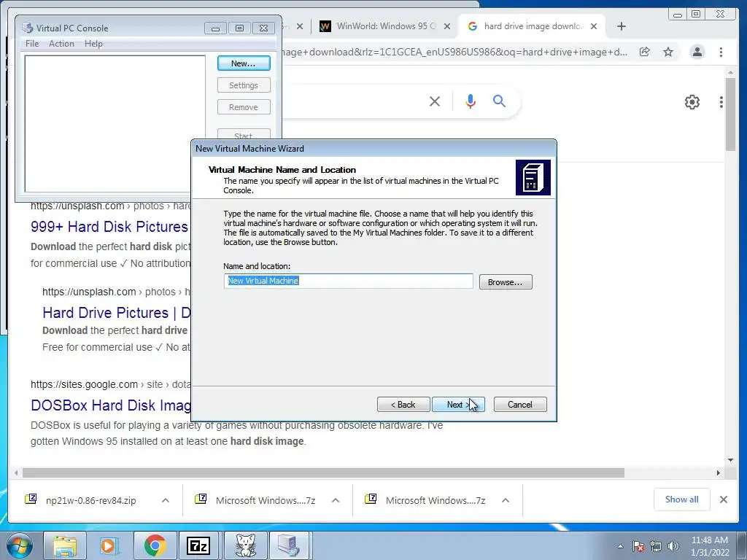Open Google page vertical dots menu

coord(721,101)
